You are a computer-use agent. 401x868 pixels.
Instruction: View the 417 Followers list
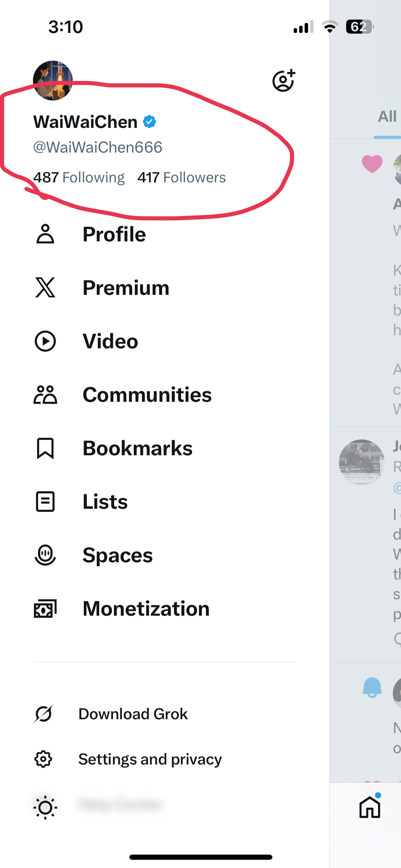[182, 178]
